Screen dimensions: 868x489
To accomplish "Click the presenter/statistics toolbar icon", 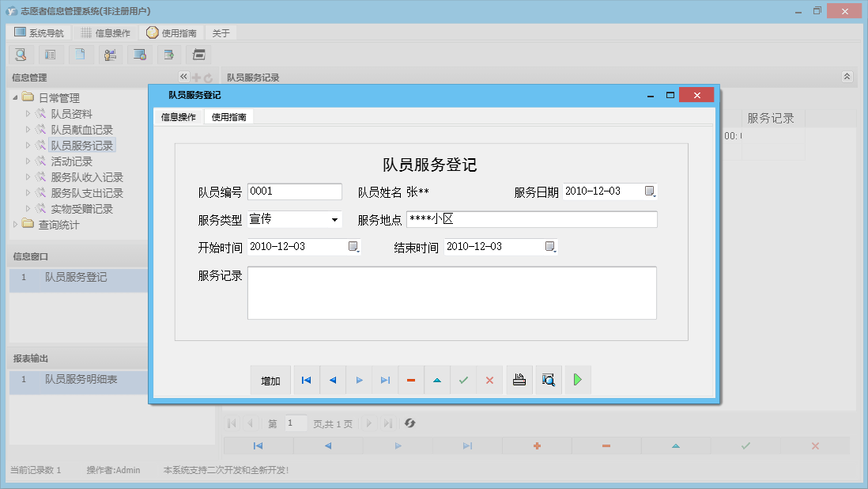I will click(110, 55).
